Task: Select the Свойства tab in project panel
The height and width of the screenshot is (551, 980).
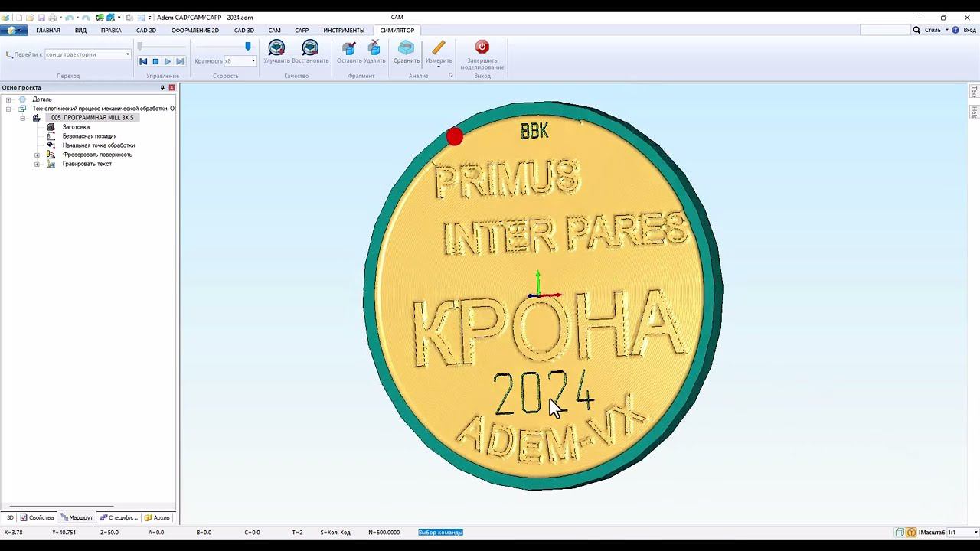Action: (38, 518)
